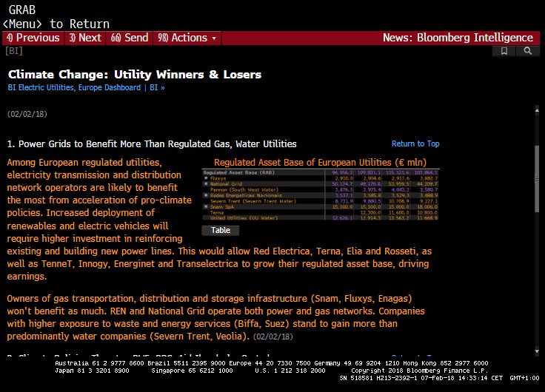This screenshot has height=392, width=545.
Task: Select the [BI] source tag
Action: pos(14,51)
